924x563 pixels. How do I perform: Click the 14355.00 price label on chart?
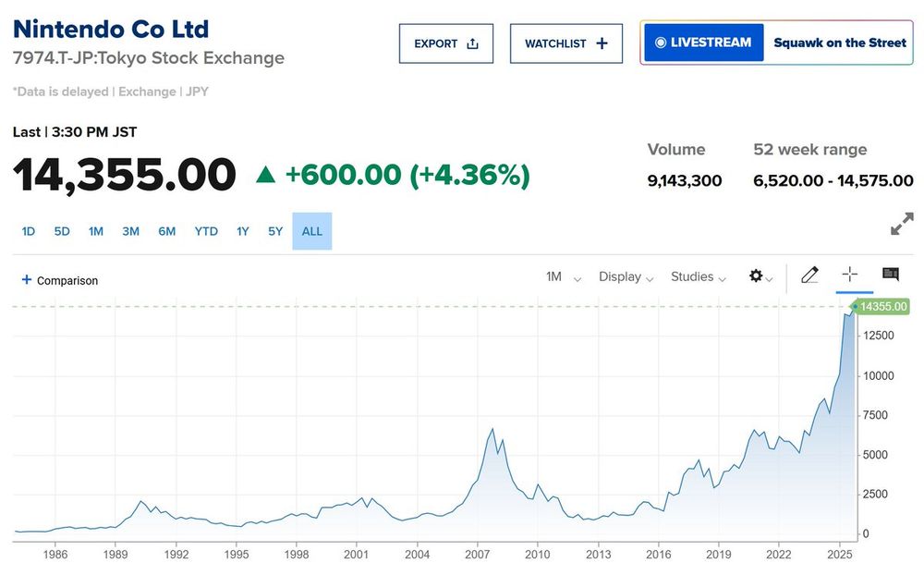[881, 307]
